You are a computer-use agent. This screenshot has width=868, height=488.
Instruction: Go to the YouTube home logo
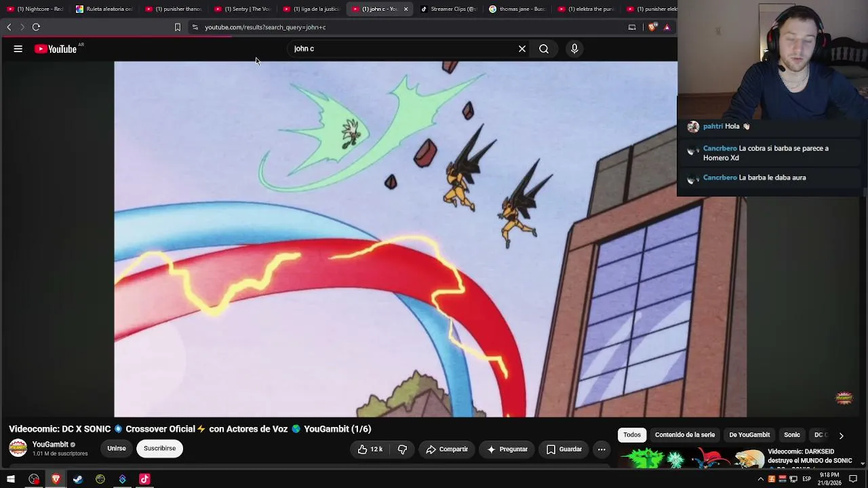pos(56,49)
